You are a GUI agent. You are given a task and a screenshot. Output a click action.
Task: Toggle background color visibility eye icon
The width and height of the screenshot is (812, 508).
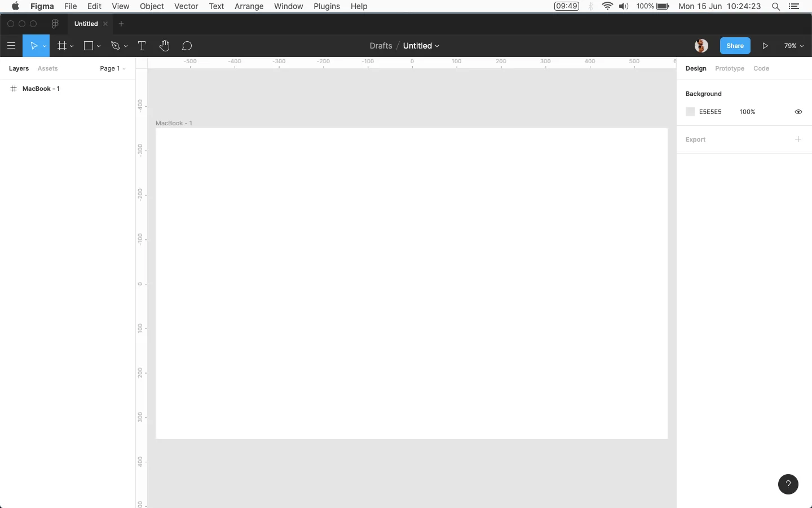[x=798, y=112]
